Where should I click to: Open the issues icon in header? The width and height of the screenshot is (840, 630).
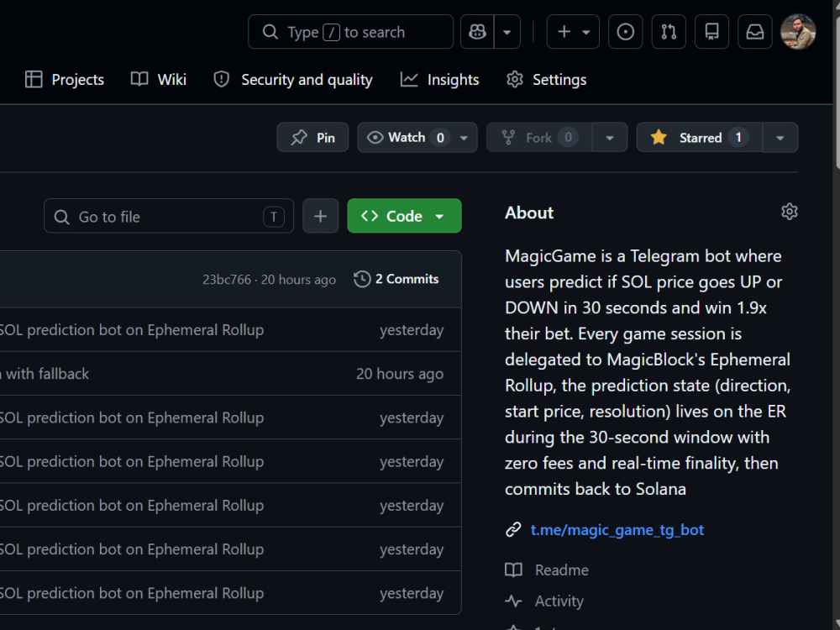tap(625, 32)
